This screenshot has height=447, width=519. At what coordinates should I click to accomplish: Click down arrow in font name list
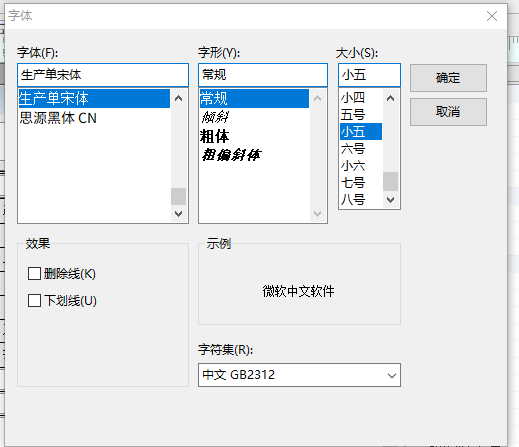pos(179,214)
